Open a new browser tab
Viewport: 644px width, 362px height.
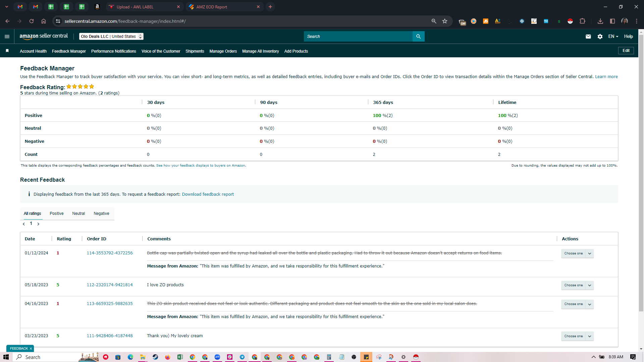pyautogui.click(x=270, y=7)
